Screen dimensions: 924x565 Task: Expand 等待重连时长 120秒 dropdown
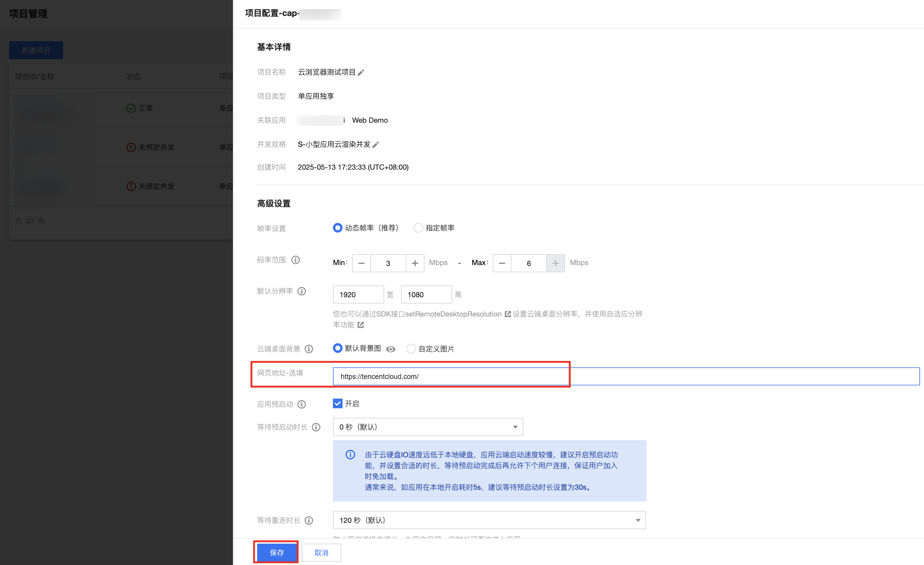coord(489,520)
